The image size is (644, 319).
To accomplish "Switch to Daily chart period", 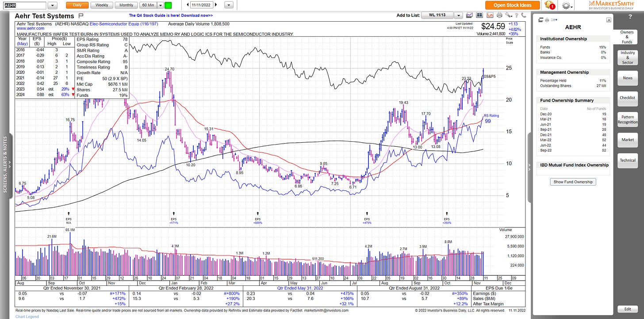I will click(77, 5).
